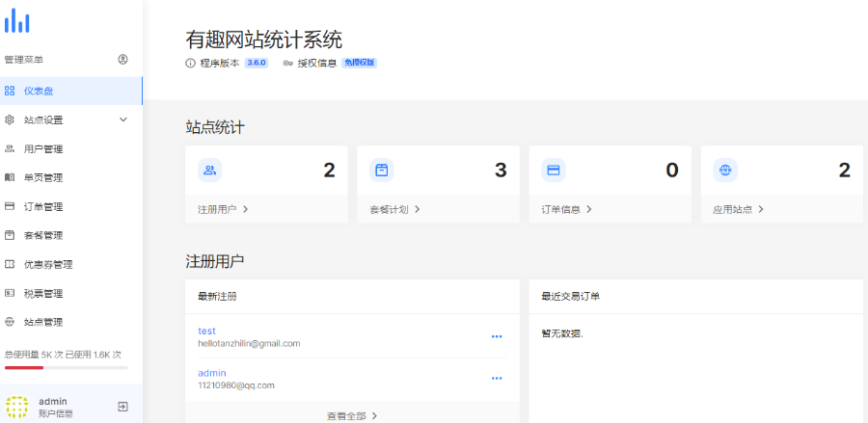Open the admin user link in 最新注册
The width and height of the screenshot is (868, 423).
point(212,373)
